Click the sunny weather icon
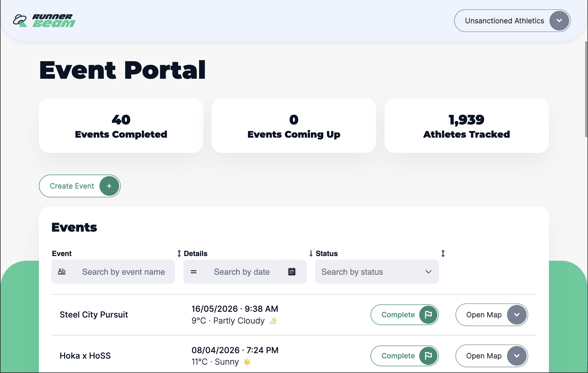588x373 pixels. click(247, 362)
